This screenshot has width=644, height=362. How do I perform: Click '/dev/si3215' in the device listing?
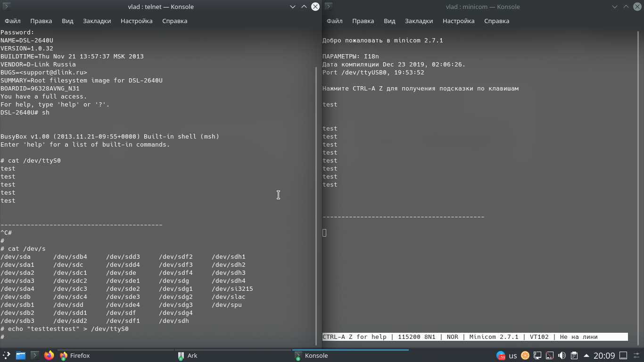pyautogui.click(x=232, y=289)
